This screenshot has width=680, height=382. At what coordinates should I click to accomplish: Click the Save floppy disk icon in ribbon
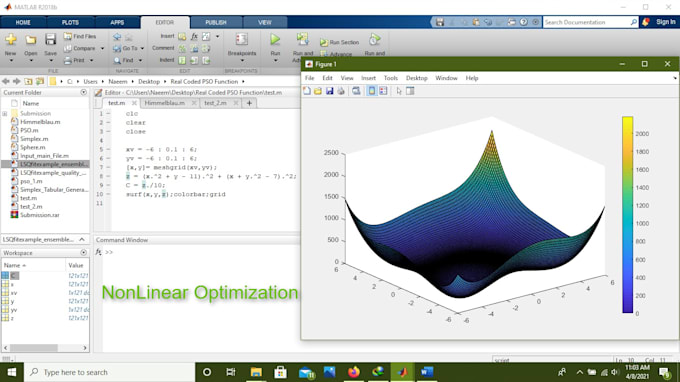50,39
